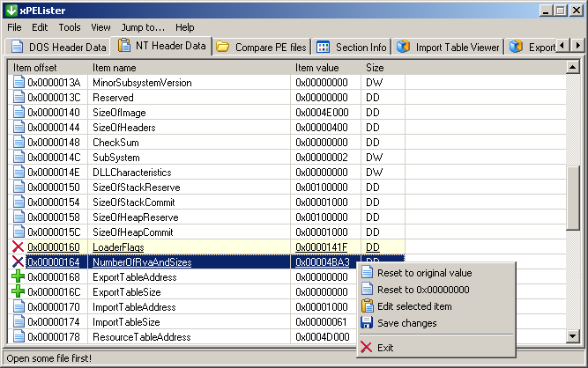
Task: Sort by the Item name column header
Action: [x=190, y=67]
